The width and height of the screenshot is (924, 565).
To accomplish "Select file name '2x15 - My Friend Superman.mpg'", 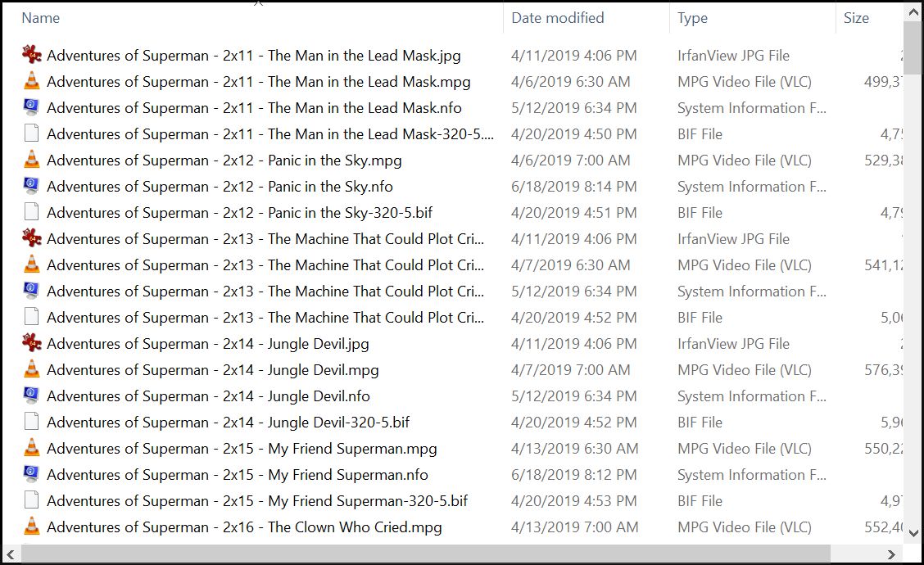I will click(242, 449).
